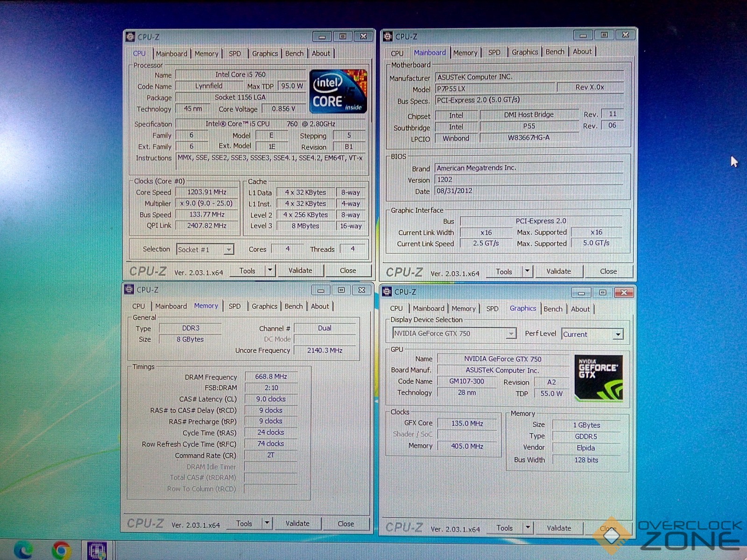Click the NVIDIA GeForce GTX logo

[x=599, y=378]
